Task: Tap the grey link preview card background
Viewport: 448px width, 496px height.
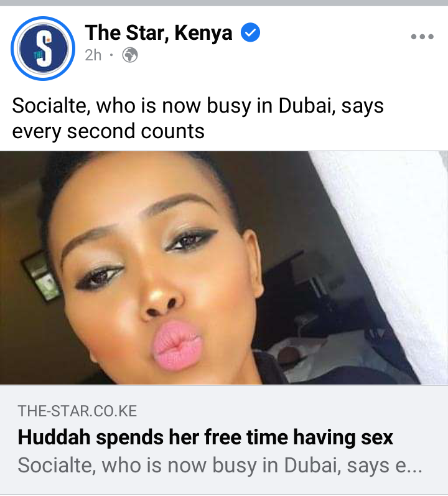Action: click(224, 440)
